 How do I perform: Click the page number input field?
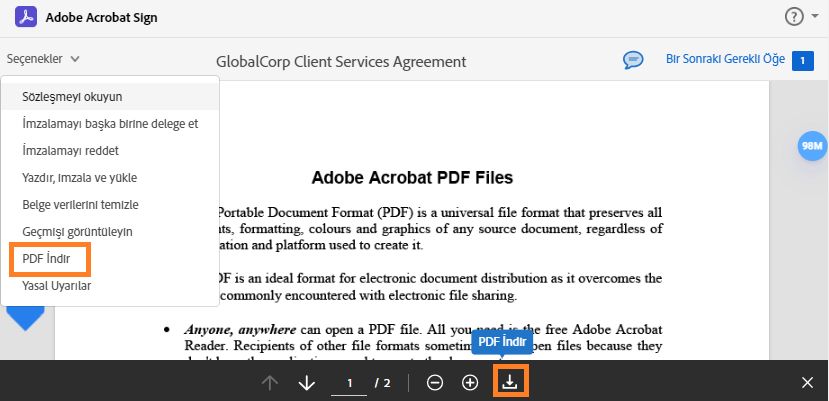pos(349,384)
